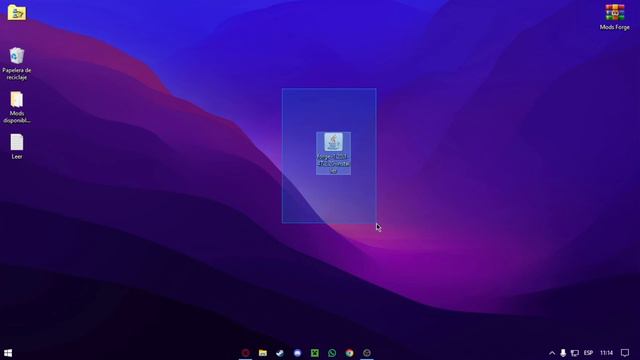Select the Papelera de reciclaje icon

pos(17,64)
